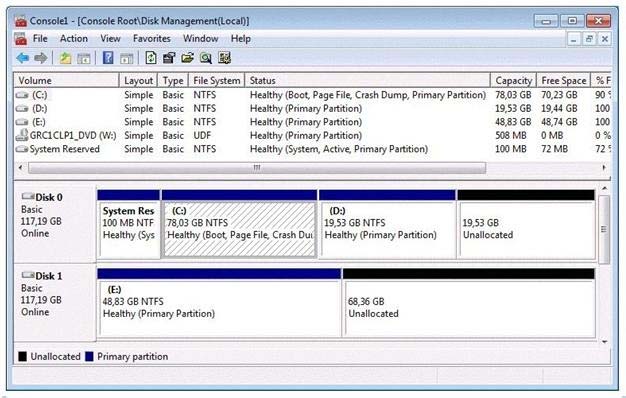Select the (C:) 78,03 GB partition block

tap(240, 224)
